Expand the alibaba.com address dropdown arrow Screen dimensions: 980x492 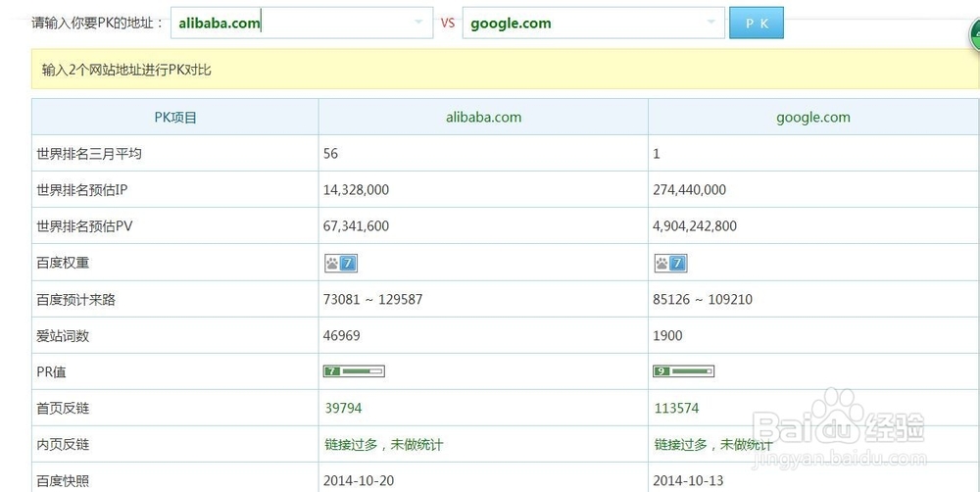click(418, 23)
